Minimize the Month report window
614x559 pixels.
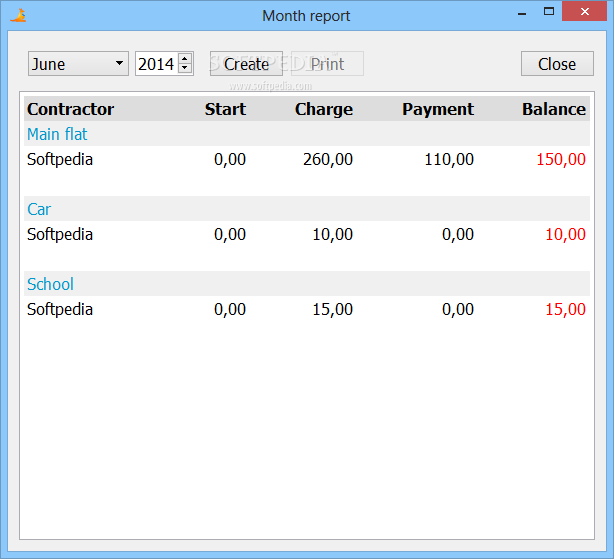522,12
